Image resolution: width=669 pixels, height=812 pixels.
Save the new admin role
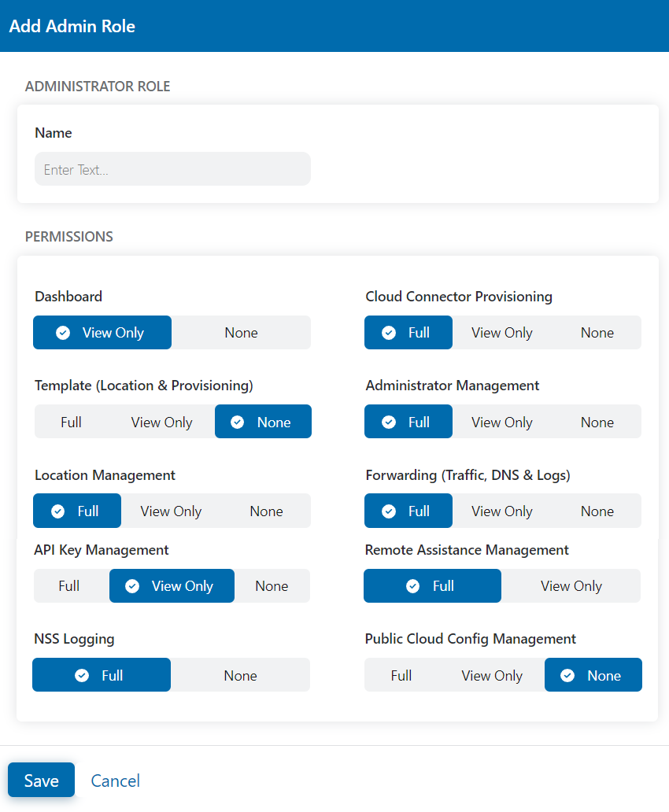41,780
